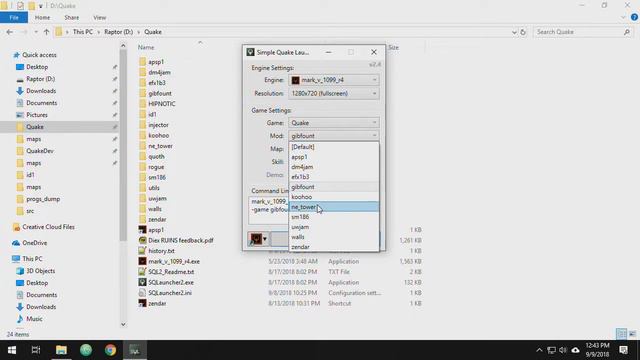This screenshot has height=360, width=640.
Task: Choose [Default] from the Mod list
Action: click(333, 147)
